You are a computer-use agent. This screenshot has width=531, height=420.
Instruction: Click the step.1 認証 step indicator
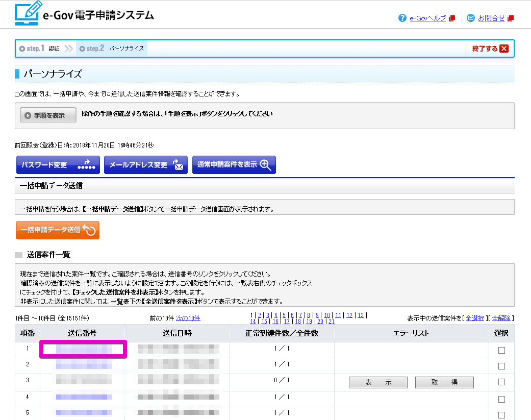tap(39, 48)
